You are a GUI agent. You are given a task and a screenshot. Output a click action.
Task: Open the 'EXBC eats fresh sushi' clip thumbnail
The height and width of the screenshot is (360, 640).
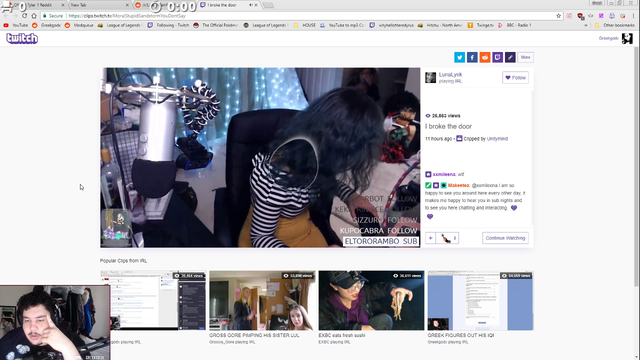point(371,300)
